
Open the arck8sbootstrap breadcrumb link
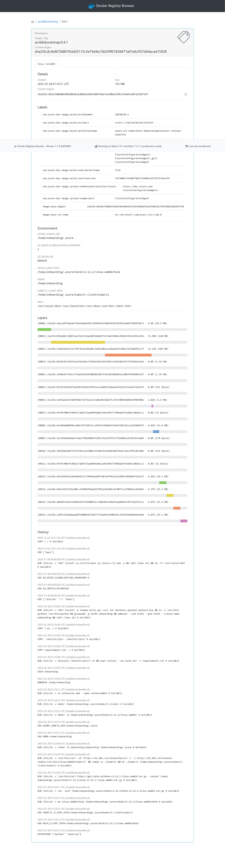coord(48,22)
